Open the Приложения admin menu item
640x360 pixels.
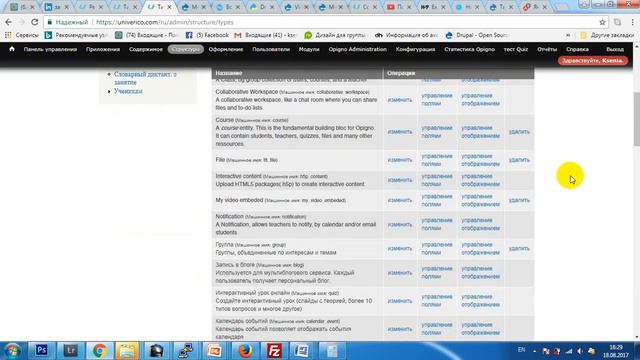tap(103, 49)
